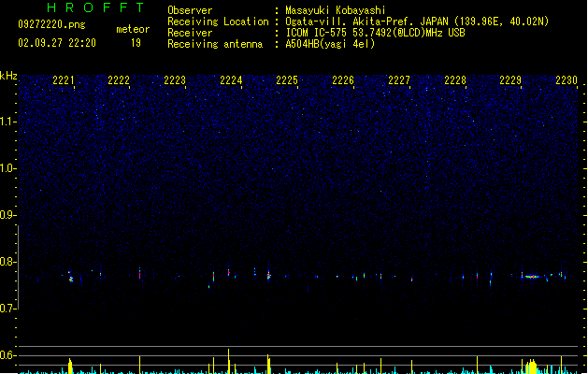Viewport: 588px width, 374px height.
Task: Click the Receiving Location label
Action: click(218, 22)
